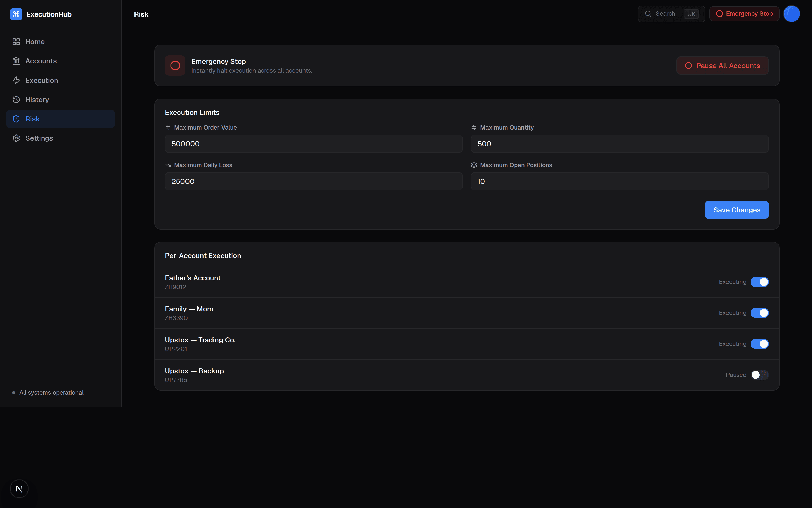
Task: Click the Next.js N badge at bottom left
Action: tap(19, 488)
